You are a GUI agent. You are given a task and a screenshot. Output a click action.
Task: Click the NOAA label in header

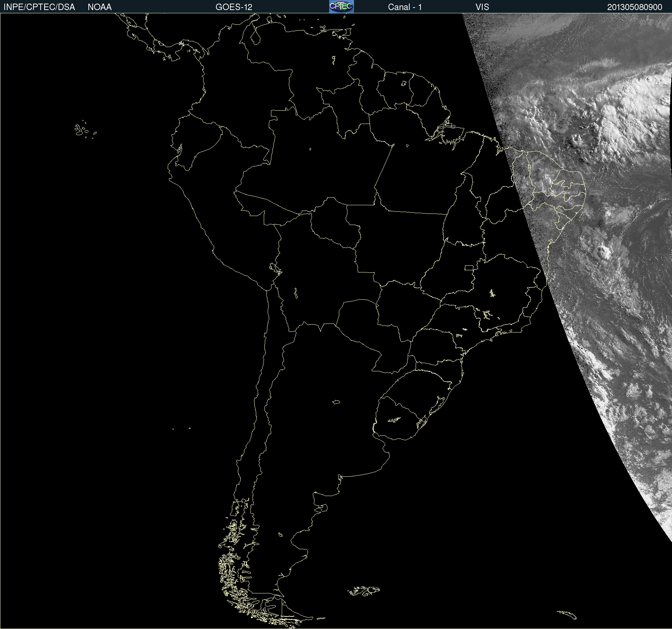click(100, 7)
